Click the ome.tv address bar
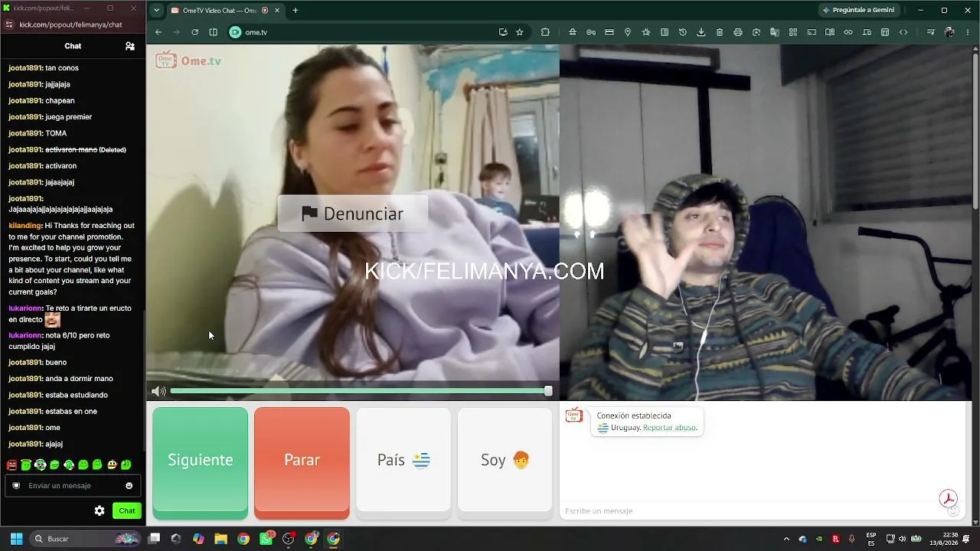 pos(367,32)
